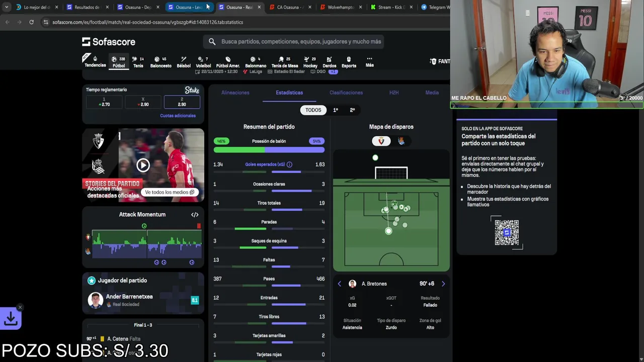Select the Fútbol sport icon

coord(119,62)
